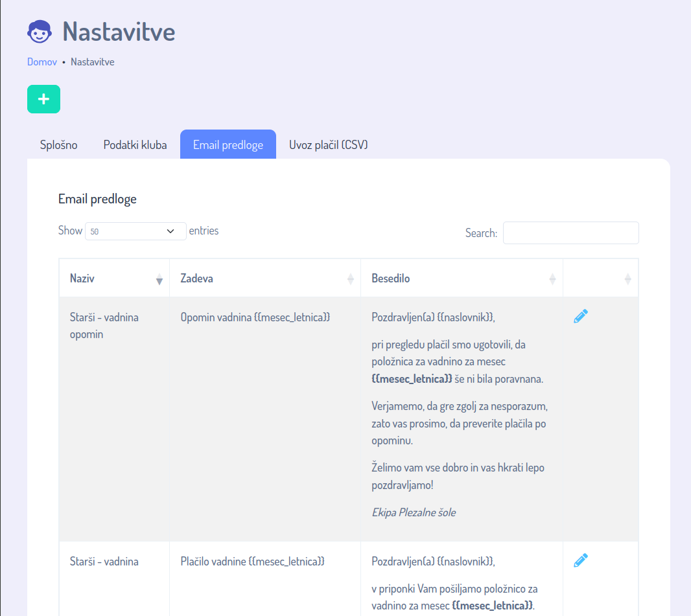Edit the 'Starši - vadnina opomin' template via its pencil

point(581,316)
